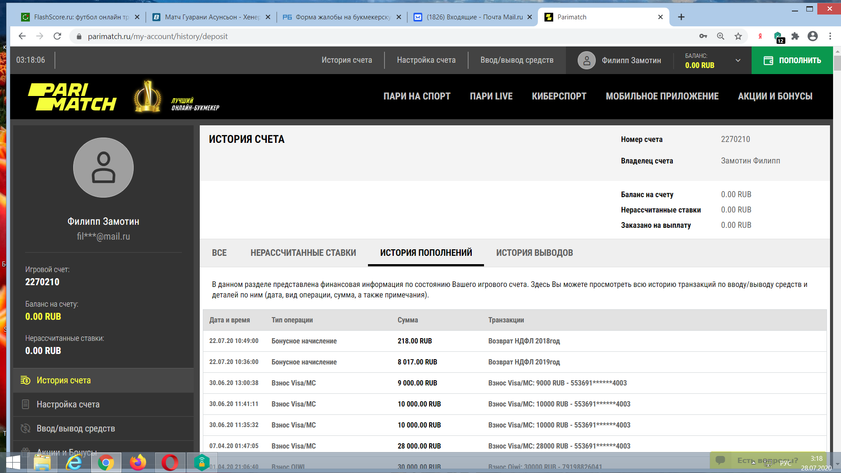This screenshot has width=841, height=473.
Task: Open the Extensions puzzle icon
Action: [x=795, y=36]
